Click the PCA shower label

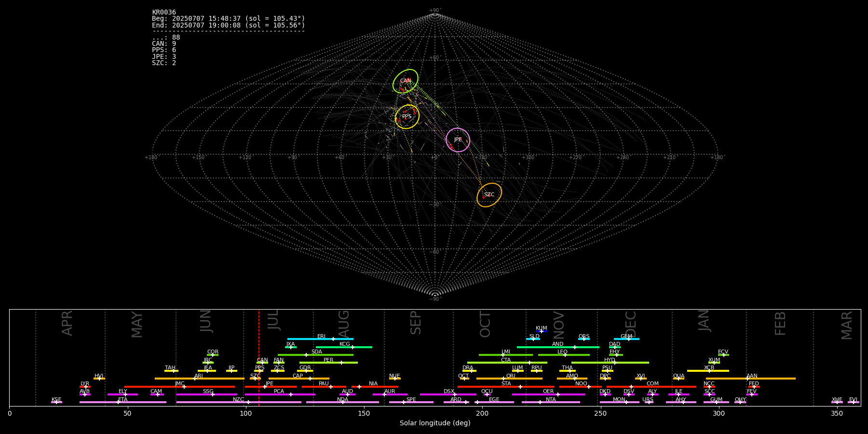click(279, 392)
